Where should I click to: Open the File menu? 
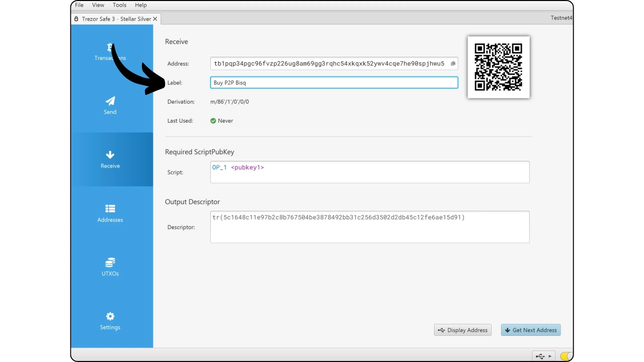[x=79, y=5]
